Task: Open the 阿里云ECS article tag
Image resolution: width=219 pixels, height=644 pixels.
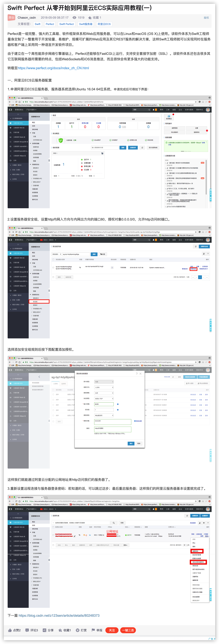Action: click(104, 24)
